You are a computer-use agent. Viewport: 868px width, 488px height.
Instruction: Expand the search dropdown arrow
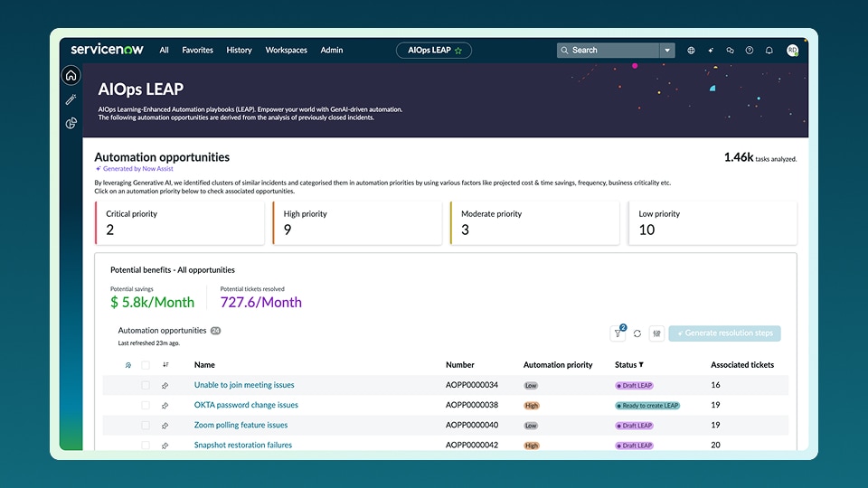tap(667, 51)
